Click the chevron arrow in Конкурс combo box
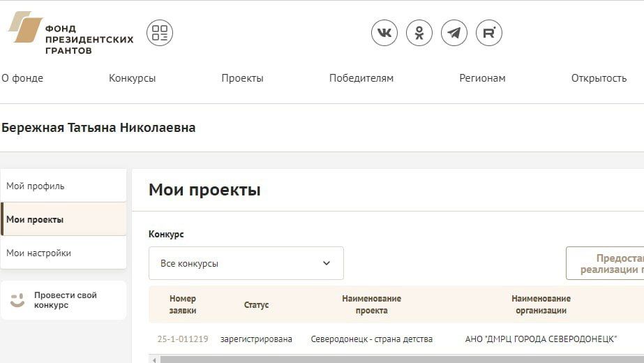 point(327,263)
